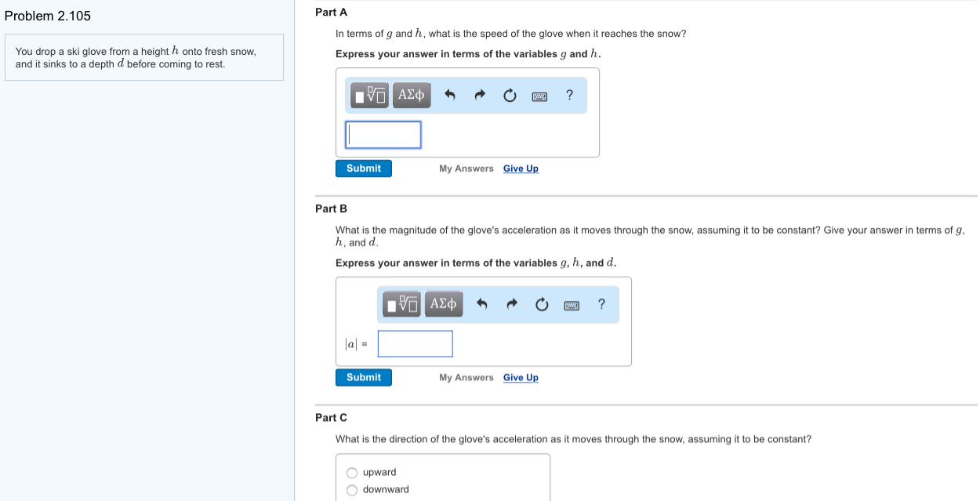Insert Greek symbols using ΑΣφ in Part B
This screenshot has height=501, width=980.
442,304
